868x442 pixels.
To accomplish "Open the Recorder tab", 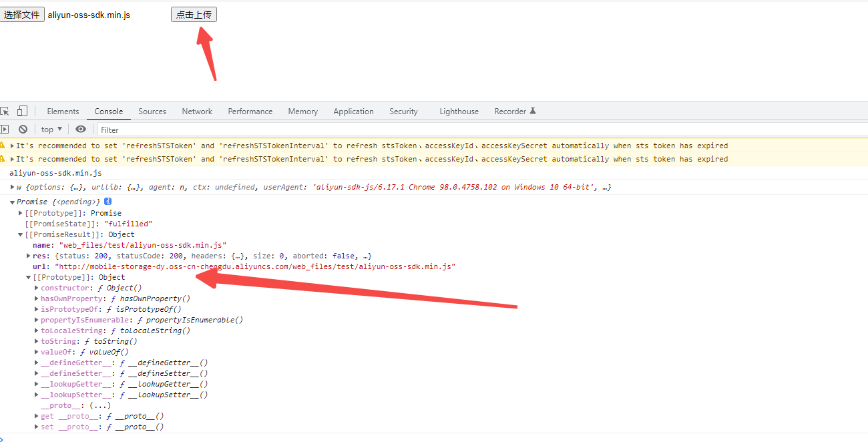I will (x=515, y=112).
